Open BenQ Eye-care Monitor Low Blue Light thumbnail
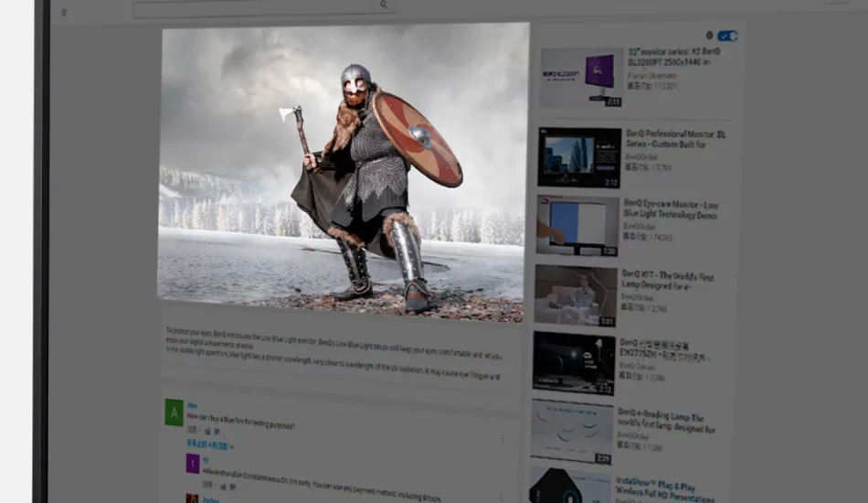This screenshot has width=868, height=503. pos(577,226)
